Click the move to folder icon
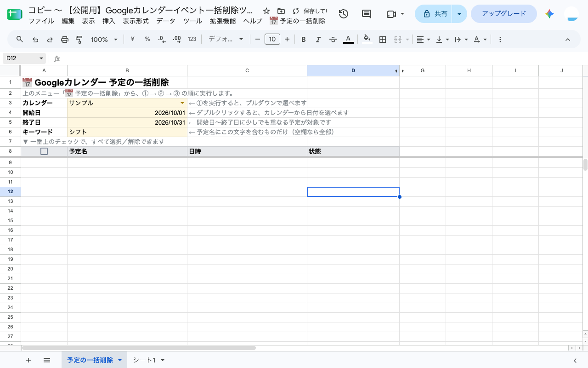The height and width of the screenshot is (368, 588). [281, 11]
